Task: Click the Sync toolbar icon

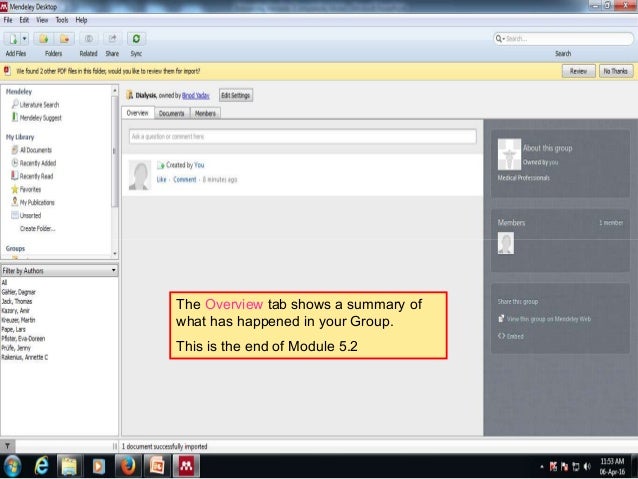Action: [x=136, y=39]
